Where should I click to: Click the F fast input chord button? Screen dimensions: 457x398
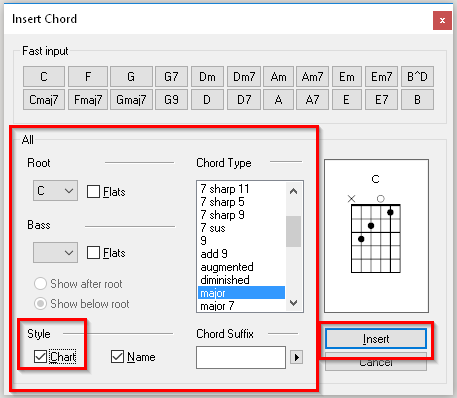88,77
